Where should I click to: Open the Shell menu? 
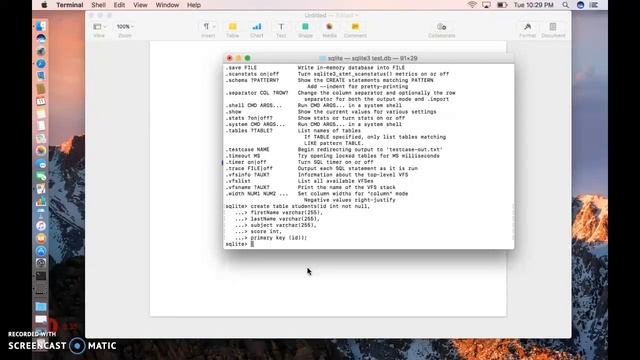[98, 5]
